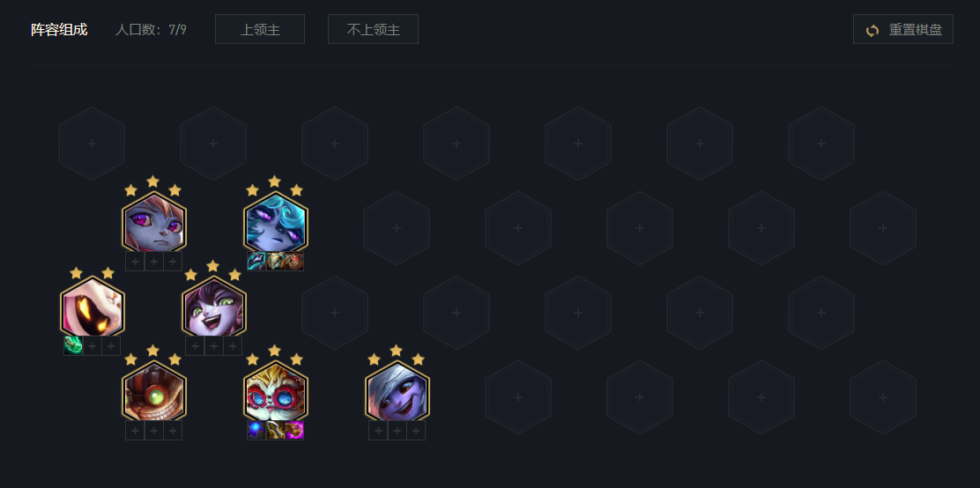The image size is (980, 488).
Task: Add item in Ziggs' first empty slot
Action: (x=135, y=430)
